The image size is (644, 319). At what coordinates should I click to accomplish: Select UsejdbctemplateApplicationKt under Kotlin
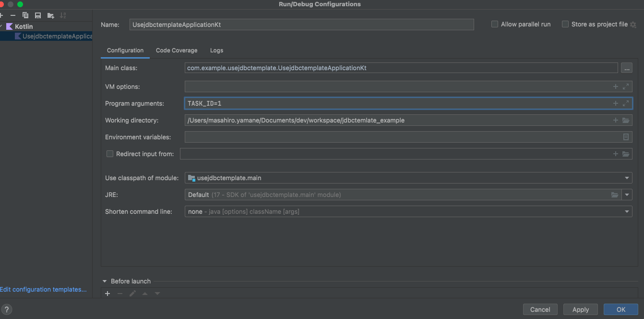(53, 36)
